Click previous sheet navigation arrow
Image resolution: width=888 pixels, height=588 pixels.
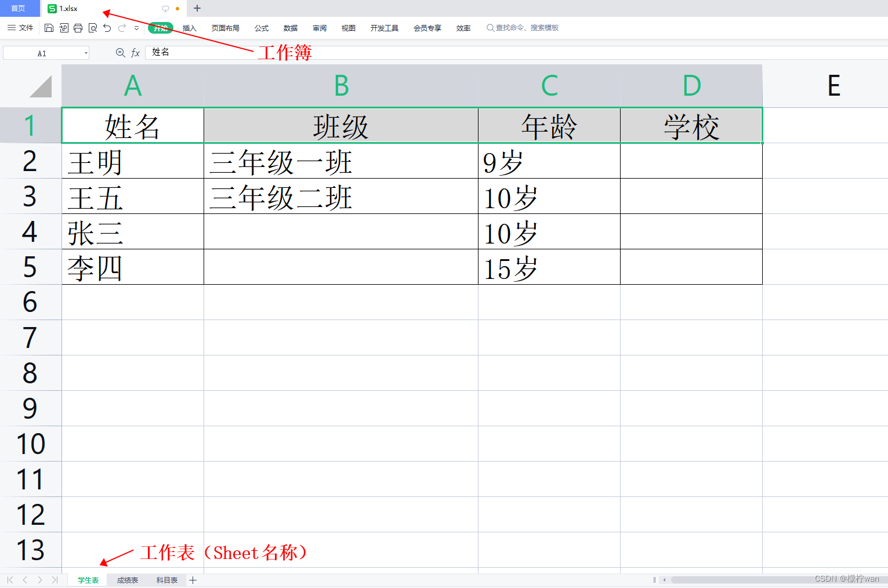click(x=25, y=580)
